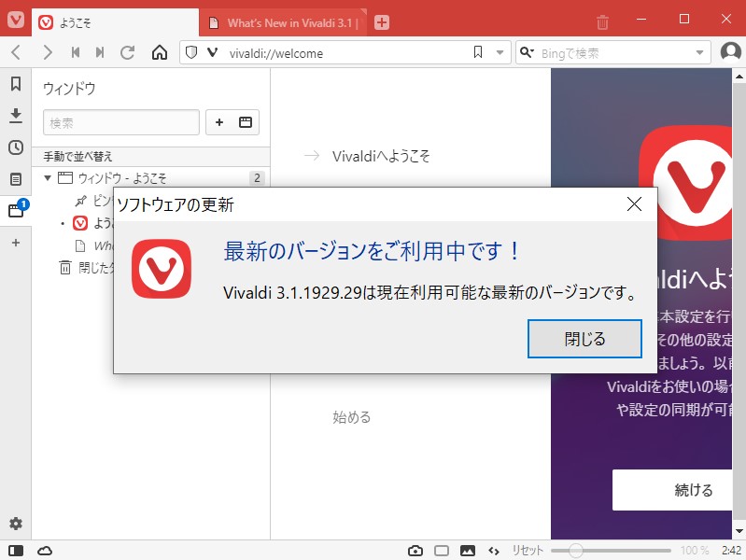Choose search engine via magnifier icon
The height and width of the screenshot is (560, 746).
pyautogui.click(x=527, y=52)
